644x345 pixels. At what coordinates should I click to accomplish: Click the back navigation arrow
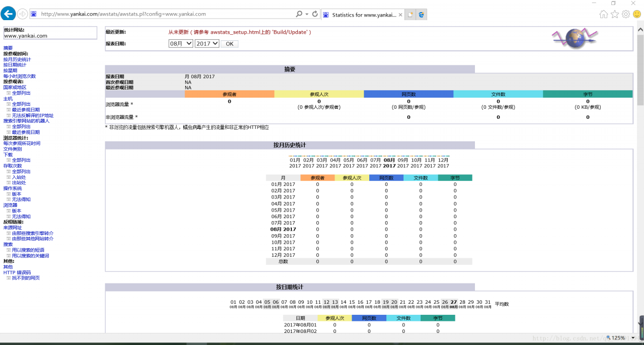coord(8,14)
